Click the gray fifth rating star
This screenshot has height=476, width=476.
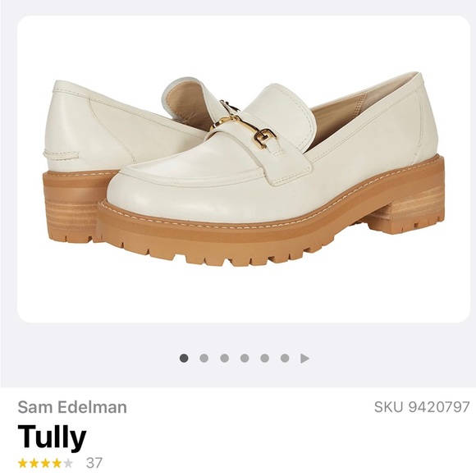coord(68,464)
